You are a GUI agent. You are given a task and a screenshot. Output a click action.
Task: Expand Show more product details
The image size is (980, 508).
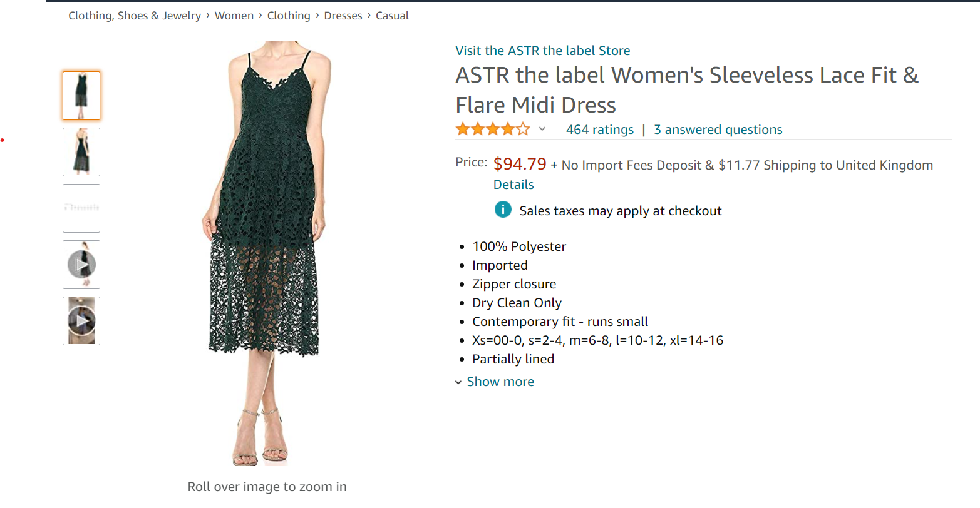pyautogui.click(x=500, y=382)
